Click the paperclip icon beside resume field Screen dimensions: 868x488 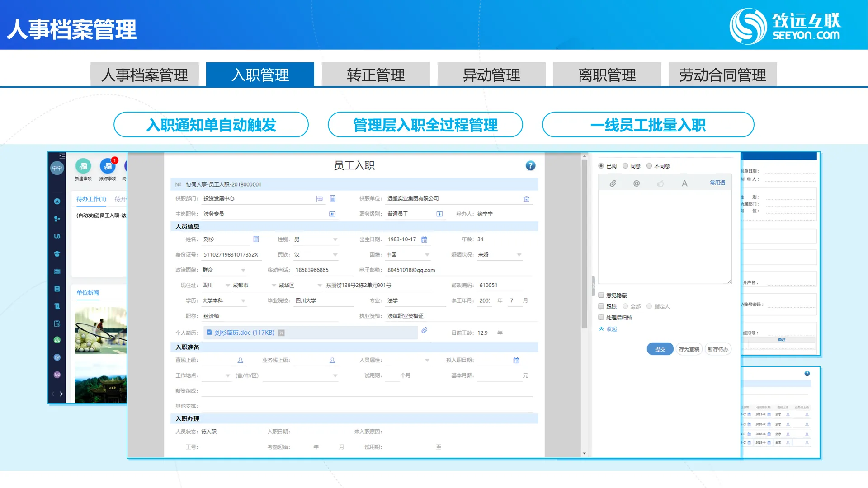424,330
